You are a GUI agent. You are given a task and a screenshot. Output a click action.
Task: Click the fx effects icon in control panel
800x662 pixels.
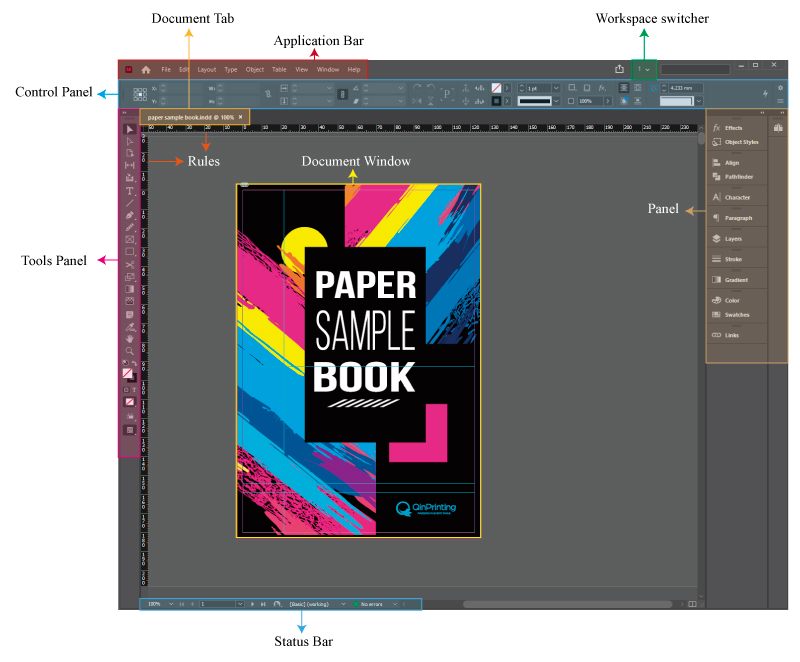click(x=602, y=88)
